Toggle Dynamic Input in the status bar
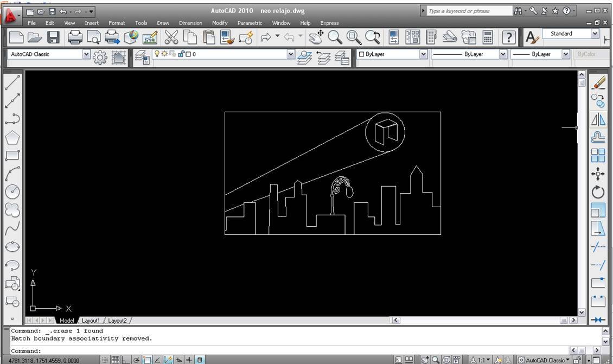The image size is (613, 364). click(178, 360)
